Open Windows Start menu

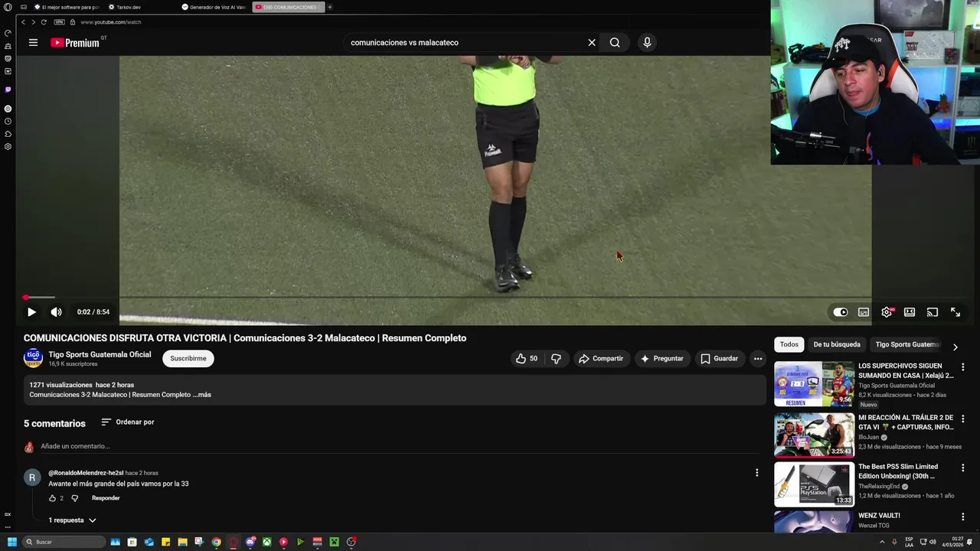click(11, 542)
